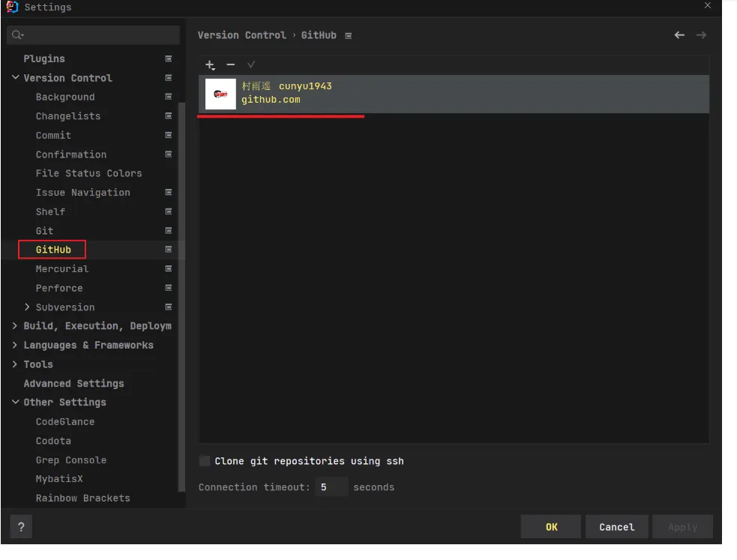Click the project-level icon in the Background row
Viewport: 737px width, 560px height.
point(168,97)
